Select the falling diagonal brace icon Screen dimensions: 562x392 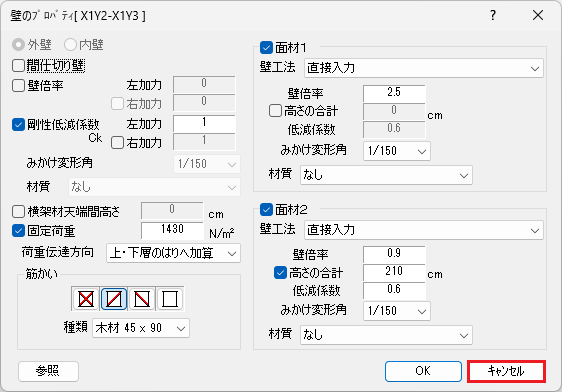tap(142, 299)
